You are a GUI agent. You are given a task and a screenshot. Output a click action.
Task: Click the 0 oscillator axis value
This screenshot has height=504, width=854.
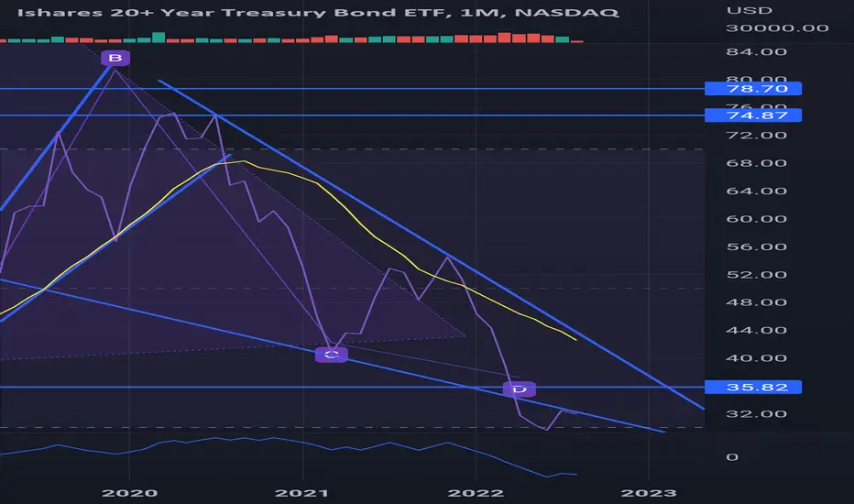tap(732, 456)
